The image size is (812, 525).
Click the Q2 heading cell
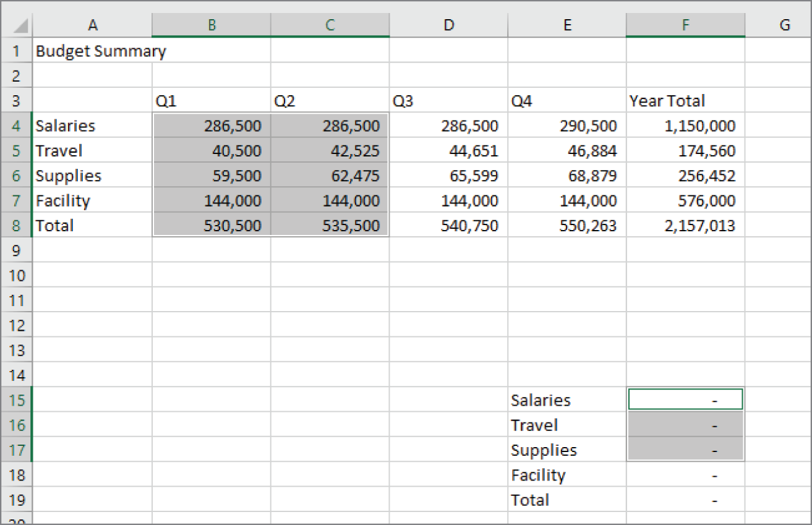[330, 101]
